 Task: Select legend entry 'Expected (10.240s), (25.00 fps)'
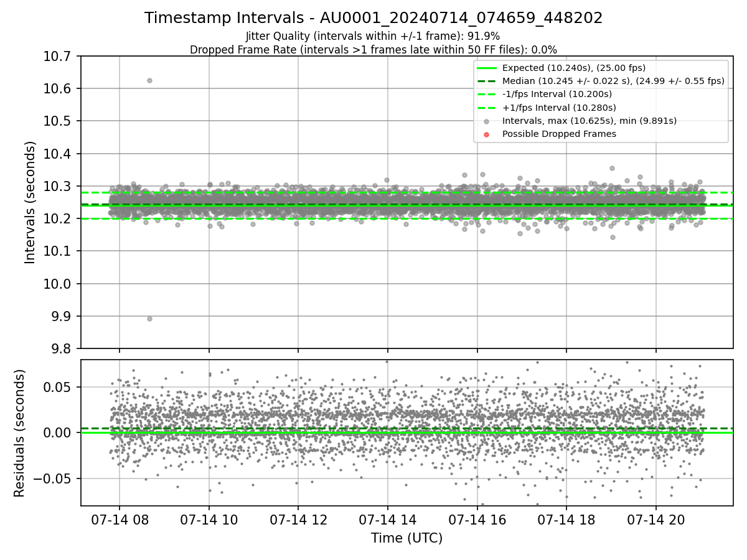[x=574, y=68]
